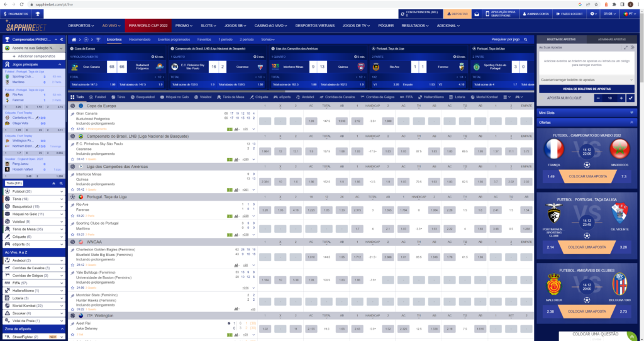Favorite the Ajeet Rai match with its star
This screenshot has height=341, width=644.
click(73, 335)
